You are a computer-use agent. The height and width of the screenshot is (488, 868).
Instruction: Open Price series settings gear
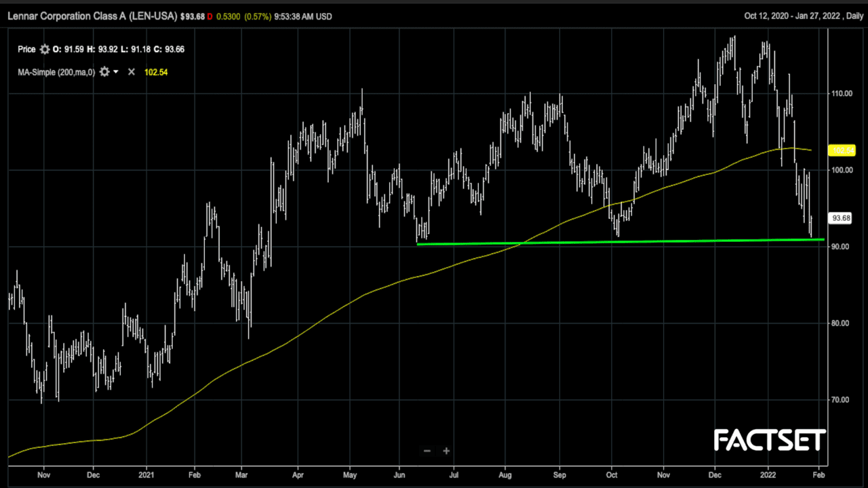click(45, 49)
